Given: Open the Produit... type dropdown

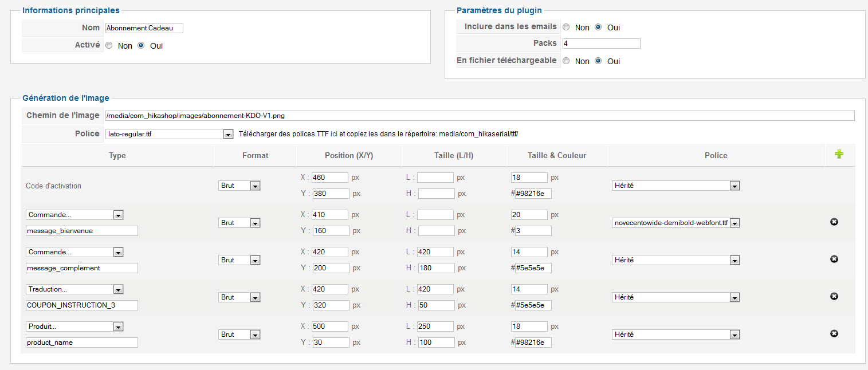Looking at the screenshot, I should pyautogui.click(x=74, y=326).
